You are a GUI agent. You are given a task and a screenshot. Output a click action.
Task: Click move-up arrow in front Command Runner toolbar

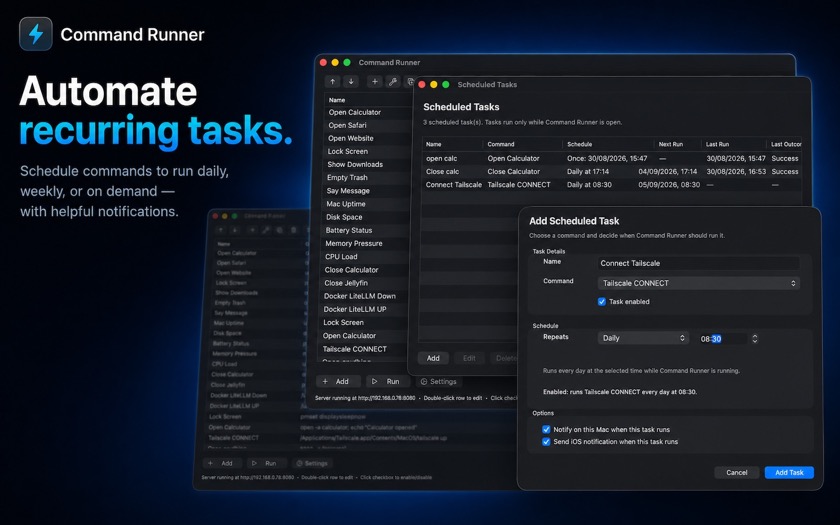coord(333,81)
